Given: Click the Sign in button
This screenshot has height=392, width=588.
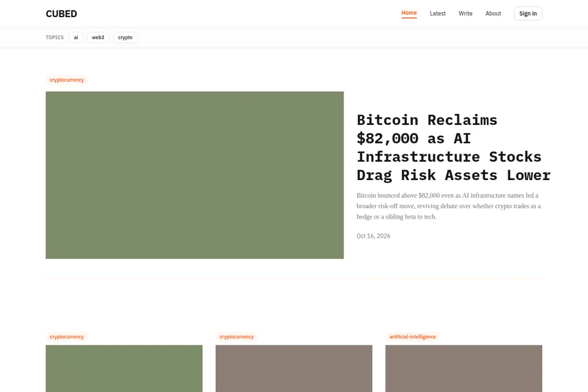Looking at the screenshot, I should (527, 13).
